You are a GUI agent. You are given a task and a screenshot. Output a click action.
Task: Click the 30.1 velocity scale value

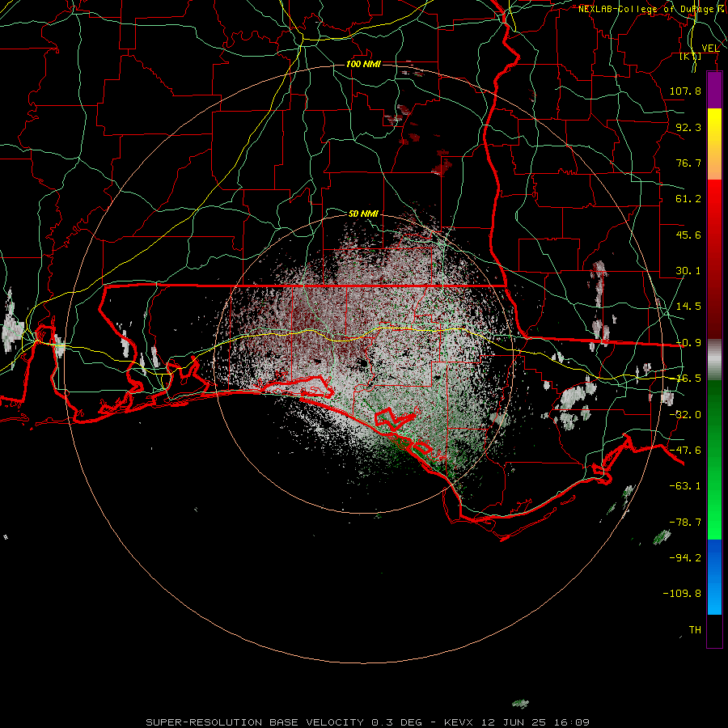tap(688, 271)
